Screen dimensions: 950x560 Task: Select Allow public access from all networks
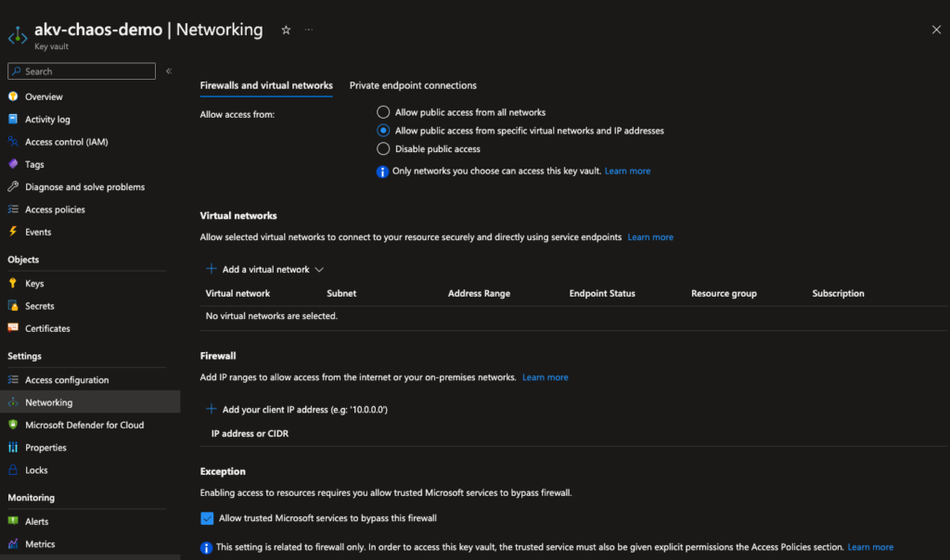coord(383,112)
